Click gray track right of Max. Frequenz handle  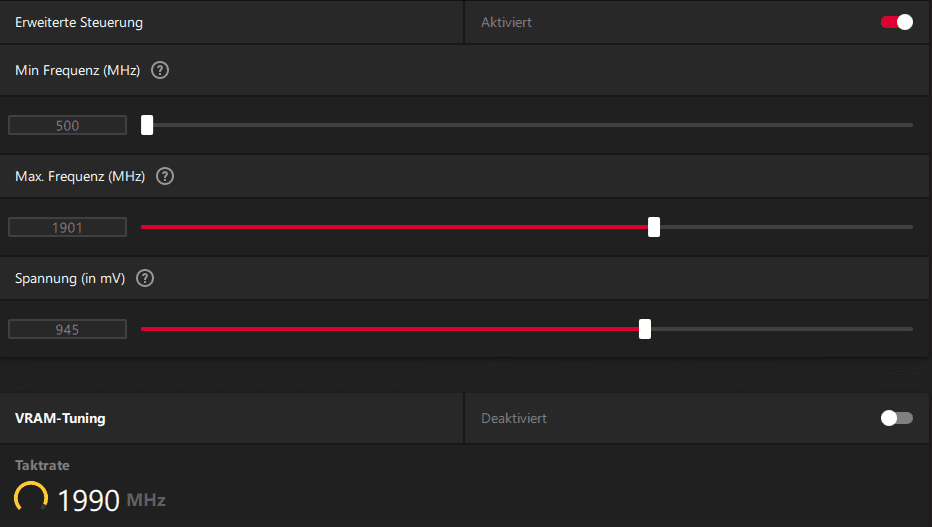[786, 227]
